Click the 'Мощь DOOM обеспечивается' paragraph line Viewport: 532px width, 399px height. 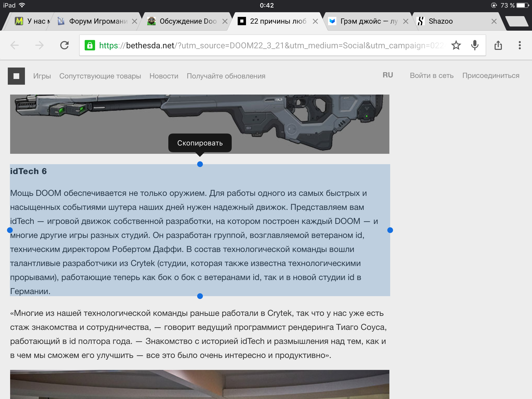click(x=189, y=193)
